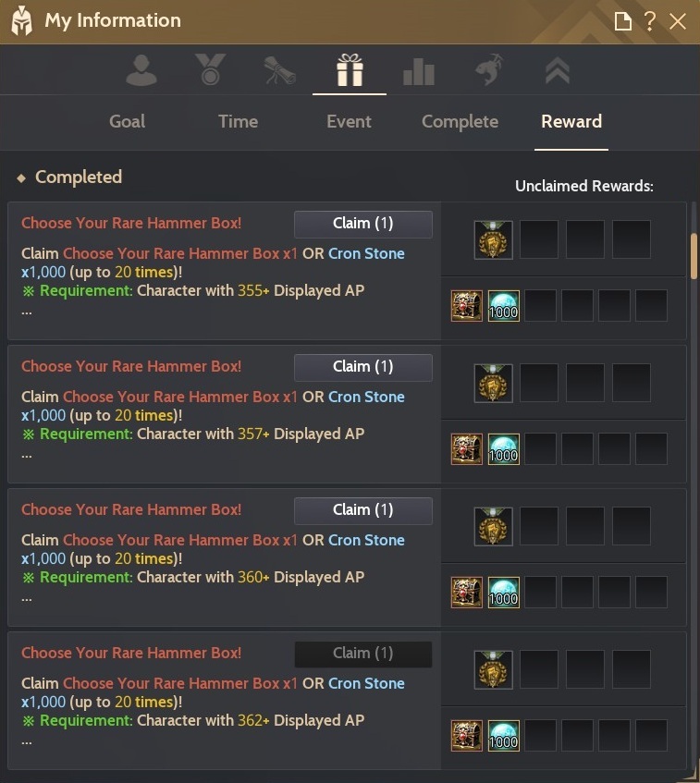Claim the 360+ AP Hammer Box reward

point(363,510)
